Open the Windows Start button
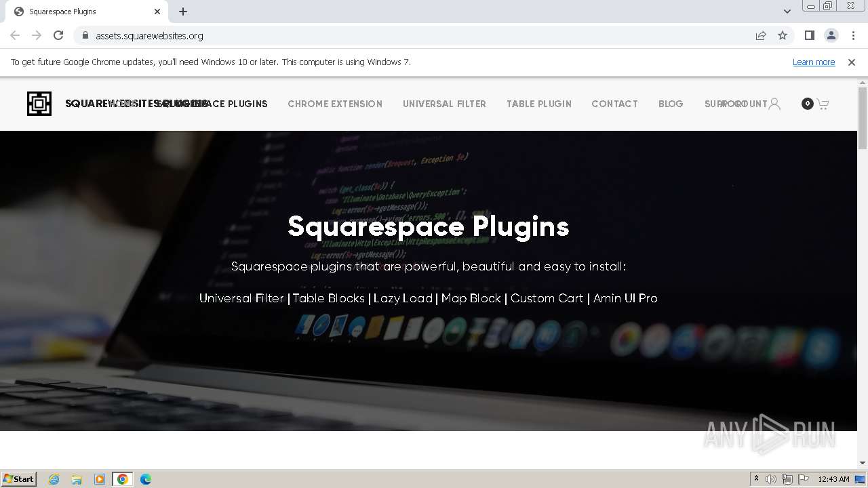Viewport: 868px width, 488px height. [x=19, y=479]
